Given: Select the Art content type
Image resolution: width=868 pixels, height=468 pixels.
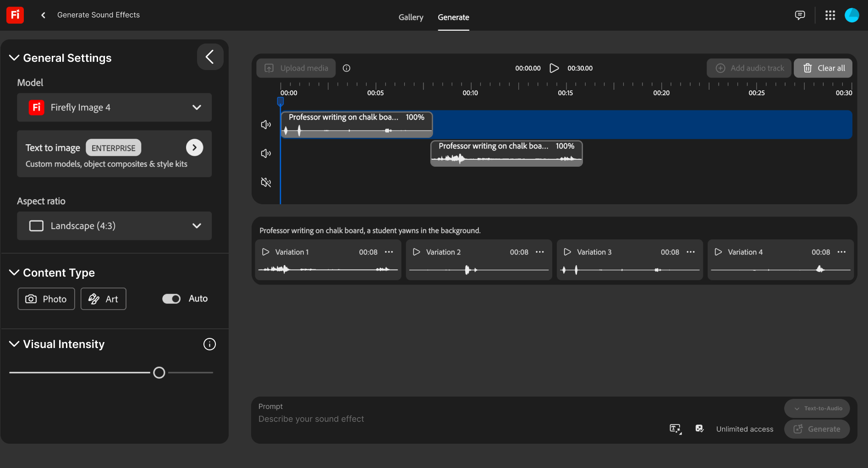Looking at the screenshot, I should [103, 299].
